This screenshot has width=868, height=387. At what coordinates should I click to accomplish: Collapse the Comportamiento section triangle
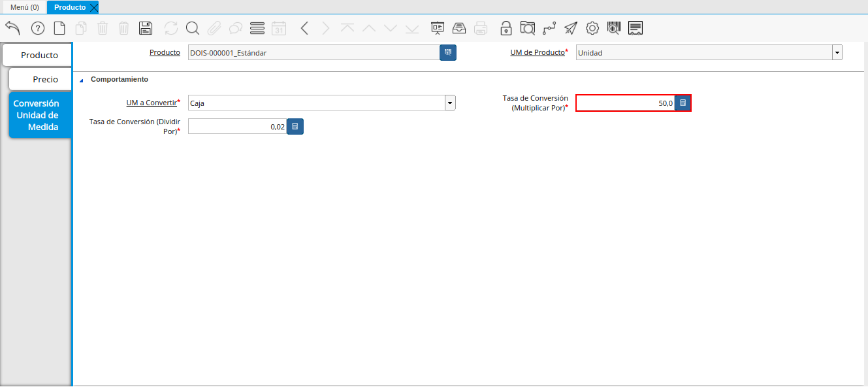[x=82, y=80]
